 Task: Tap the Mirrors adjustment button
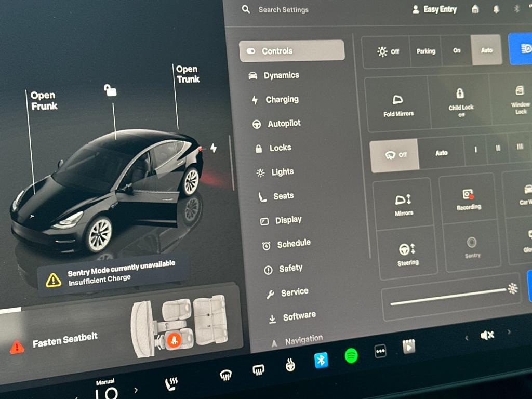[403, 204]
